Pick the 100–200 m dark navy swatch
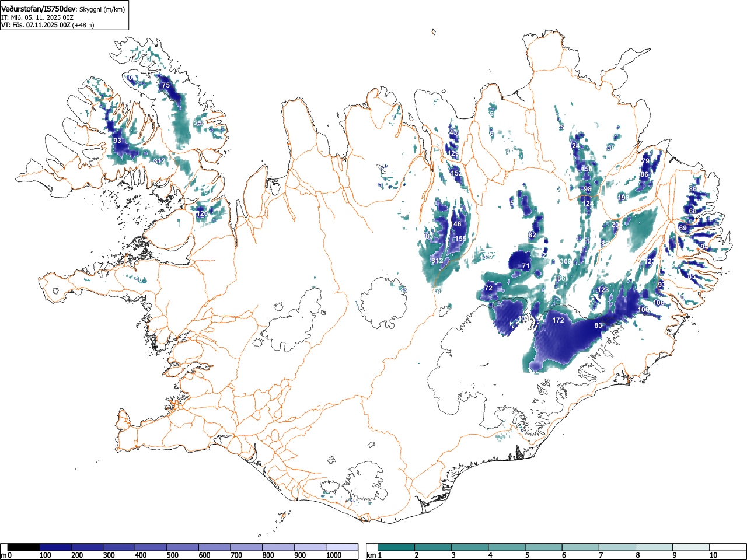The width and height of the screenshot is (747, 560). (x=55, y=547)
